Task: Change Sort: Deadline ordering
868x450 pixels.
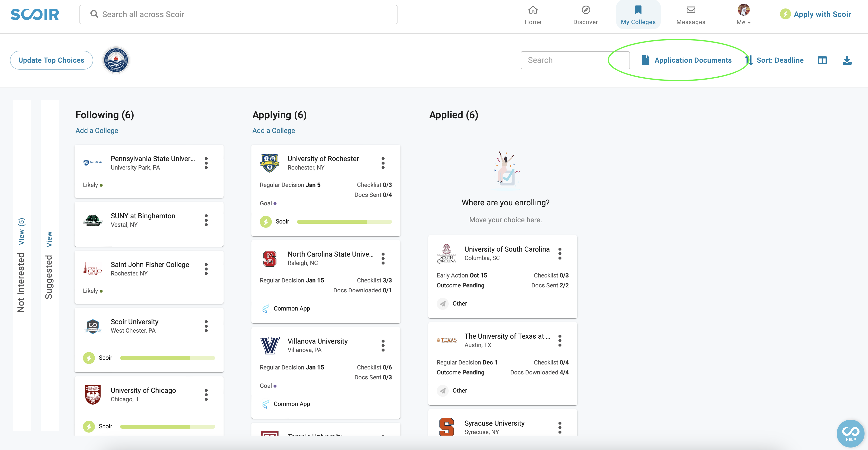Action: point(774,60)
